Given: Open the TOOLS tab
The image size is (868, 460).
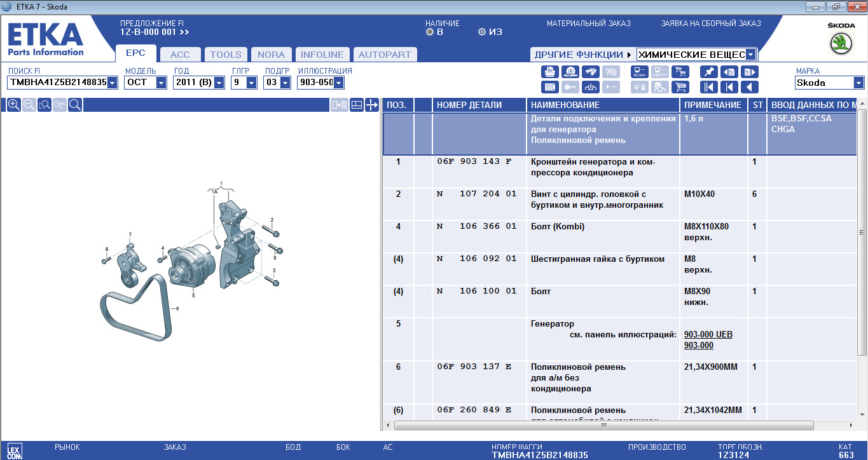Looking at the screenshot, I should click(x=226, y=55).
